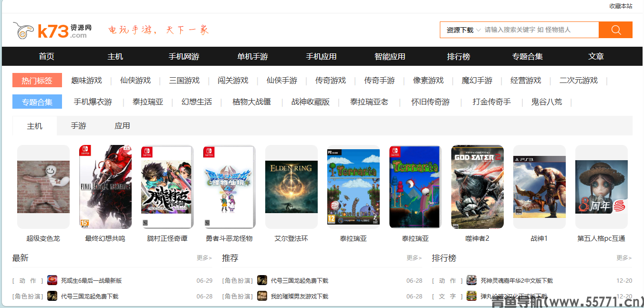This screenshot has width=644, height=308.
Task: Click 更多 beside the 最新 heading
Action: [204, 258]
